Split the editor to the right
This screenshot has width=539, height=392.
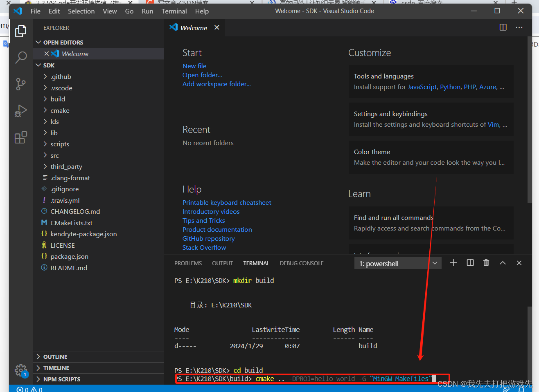click(503, 27)
